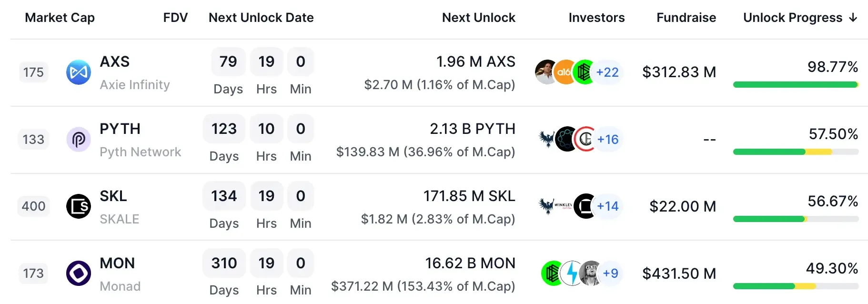The image size is (868, 304).
Task: Click the orange a16 investor avatar for AXS
Action: tap(565, 72)
